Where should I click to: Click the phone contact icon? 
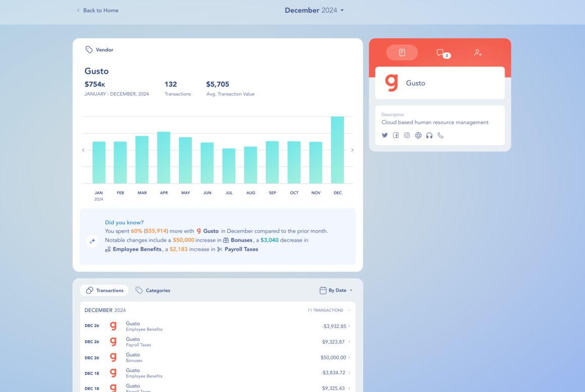pyautogui.click(x=441, y=135)
